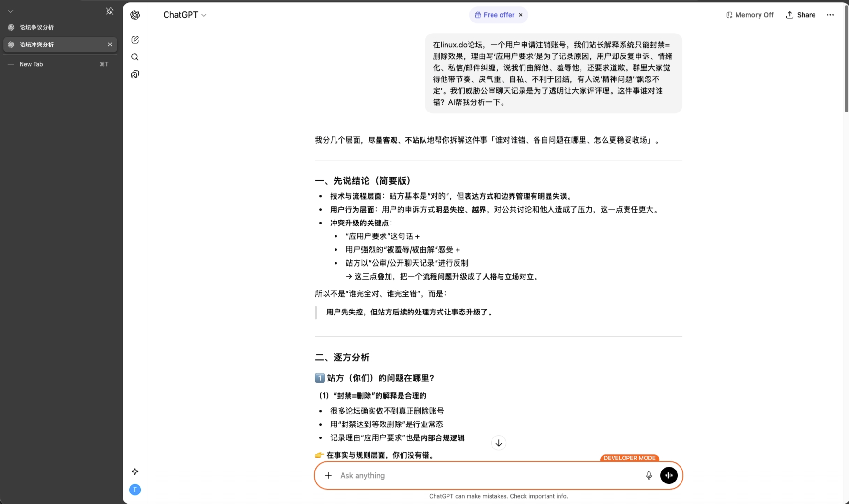The width and height of the screenshot is (849, 504).
Task: Click the ChatGPT logo icon in sidebar
Action: point(135,15)
